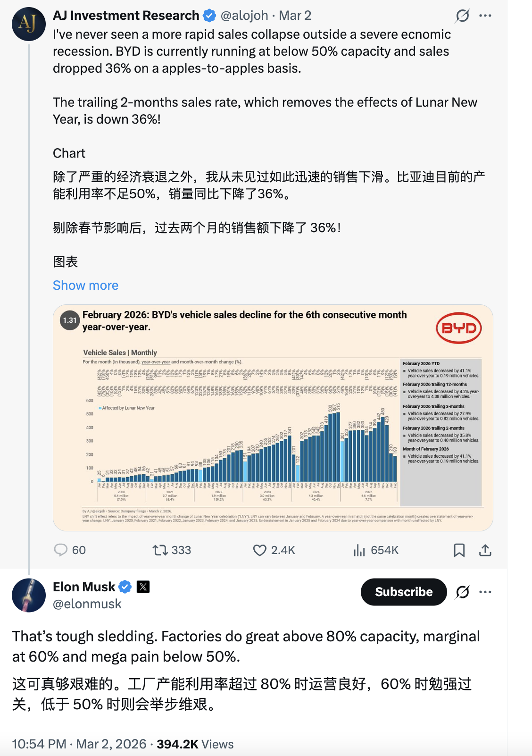
Task: Open more options on AJ's post
Action: tap(485, 15)
